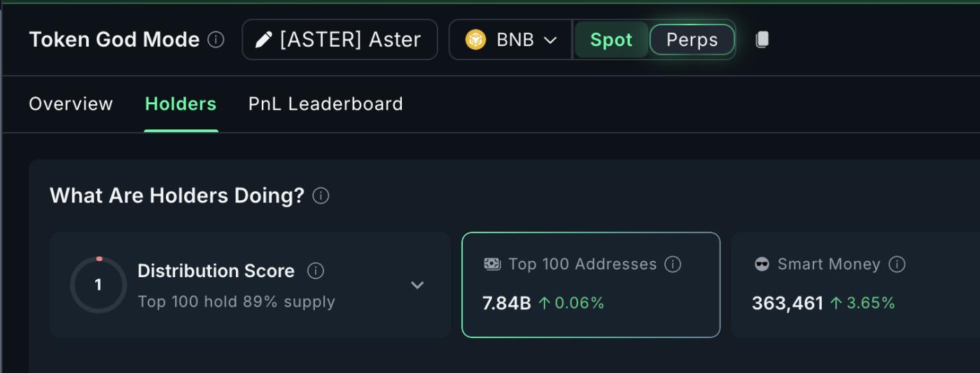This screenshot has width=980, height=373.
Task: Click info icon beside Token God Mode
Action: click(216, 40)
